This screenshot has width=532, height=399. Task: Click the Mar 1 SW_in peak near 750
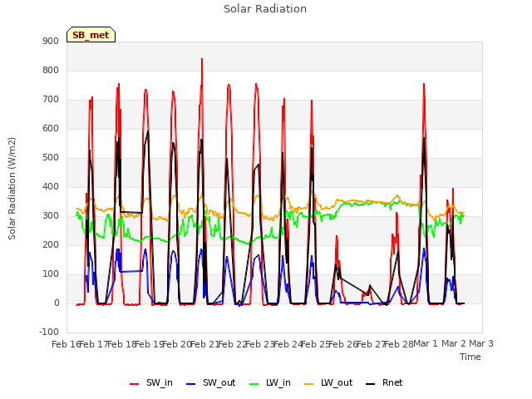pos(424,84)
